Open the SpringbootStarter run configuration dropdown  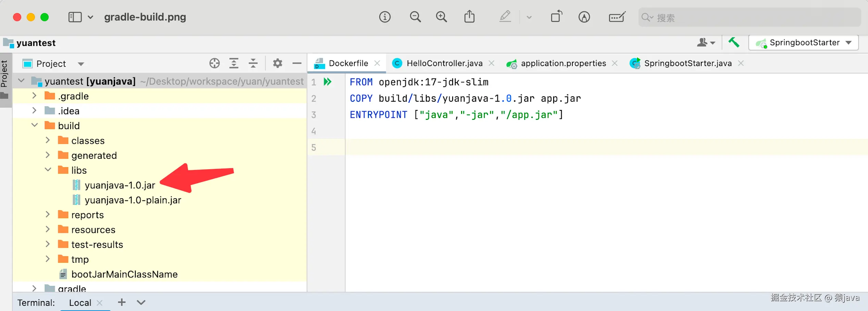pos(849,42)
